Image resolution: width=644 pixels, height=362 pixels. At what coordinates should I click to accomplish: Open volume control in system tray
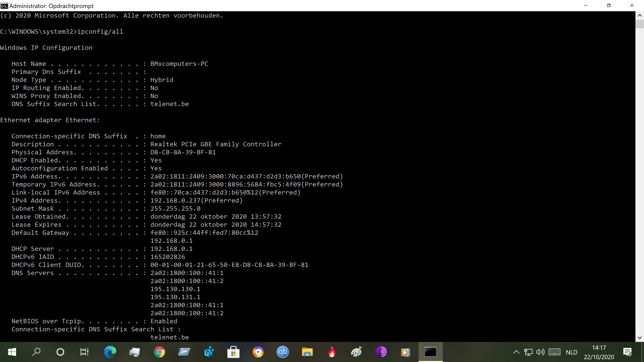(x=541, y=352)
